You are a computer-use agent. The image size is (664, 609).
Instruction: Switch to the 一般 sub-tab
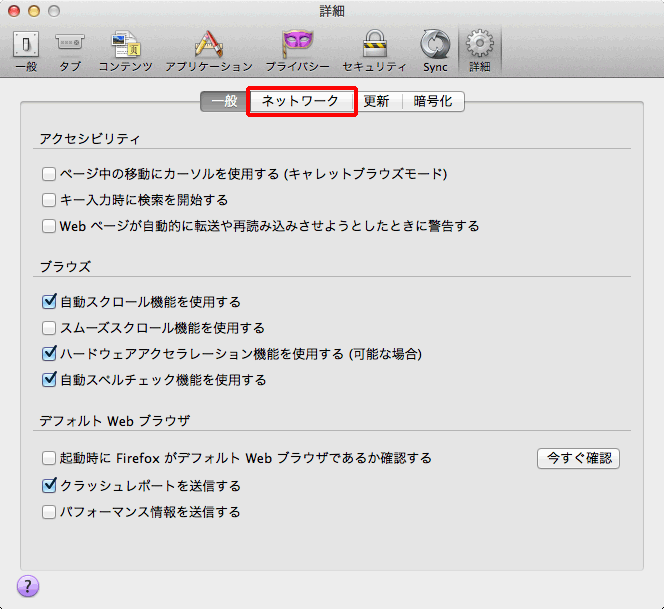225,102
